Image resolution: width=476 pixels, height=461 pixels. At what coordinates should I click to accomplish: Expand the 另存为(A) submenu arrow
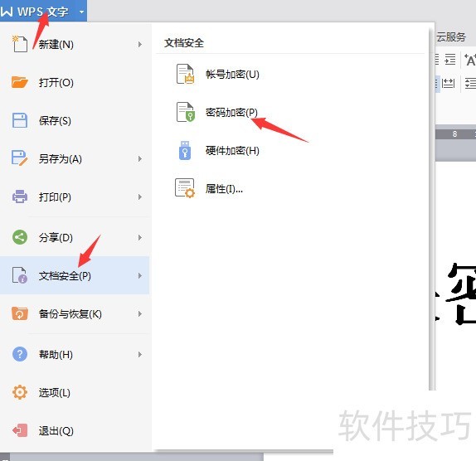140,158
